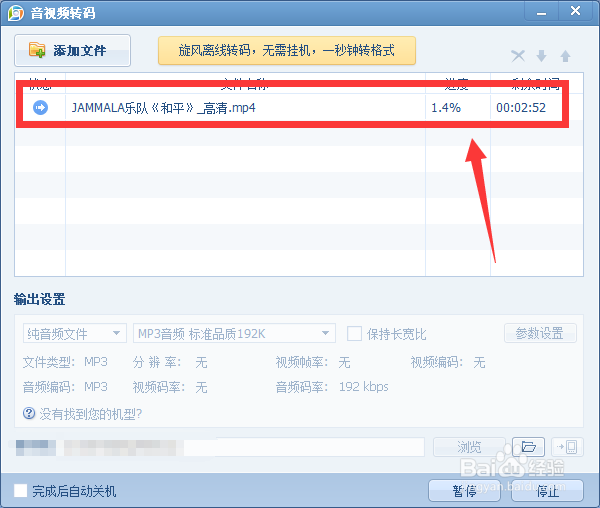Click the 暂停 pause button

point(465,490)
